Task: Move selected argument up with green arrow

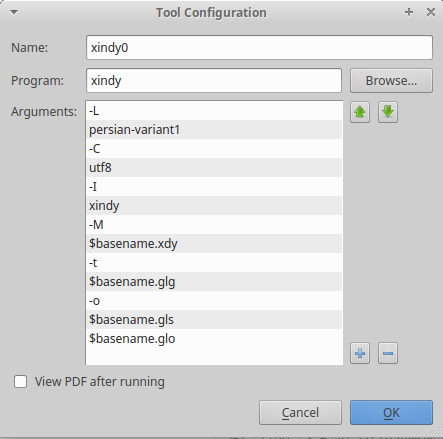Action: click(360, 112)
